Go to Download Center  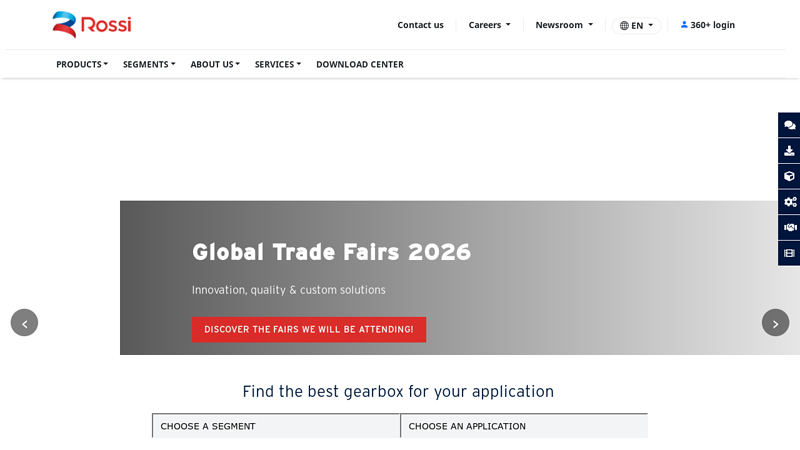click(x=360, y=64)
